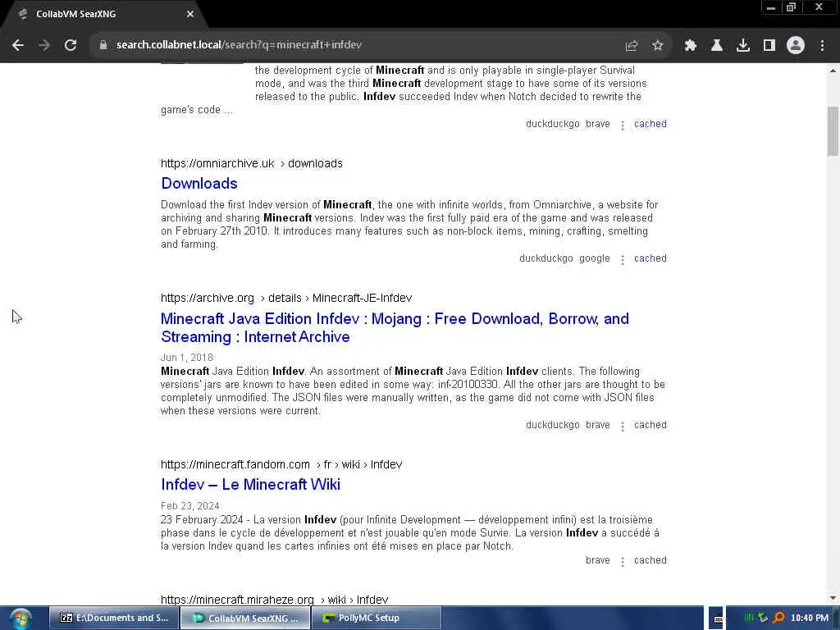
Task: Open Minecraft Java Edition Infdev archive result
Action: (395, 327)
